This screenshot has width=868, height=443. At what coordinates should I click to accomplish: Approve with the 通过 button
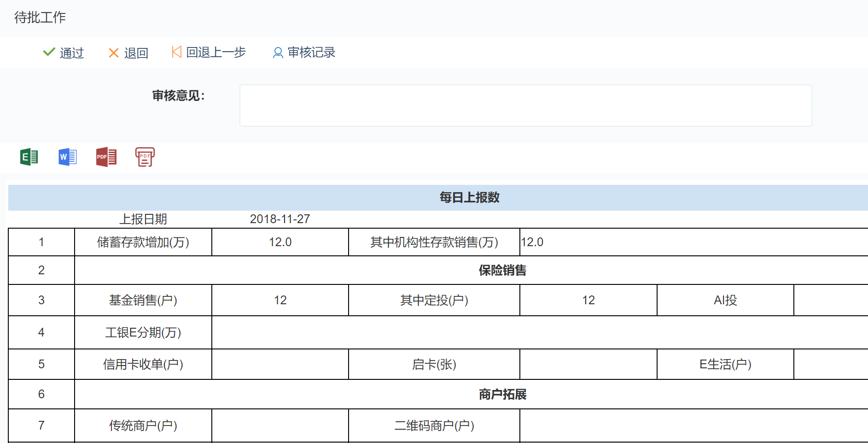[64, 53]
